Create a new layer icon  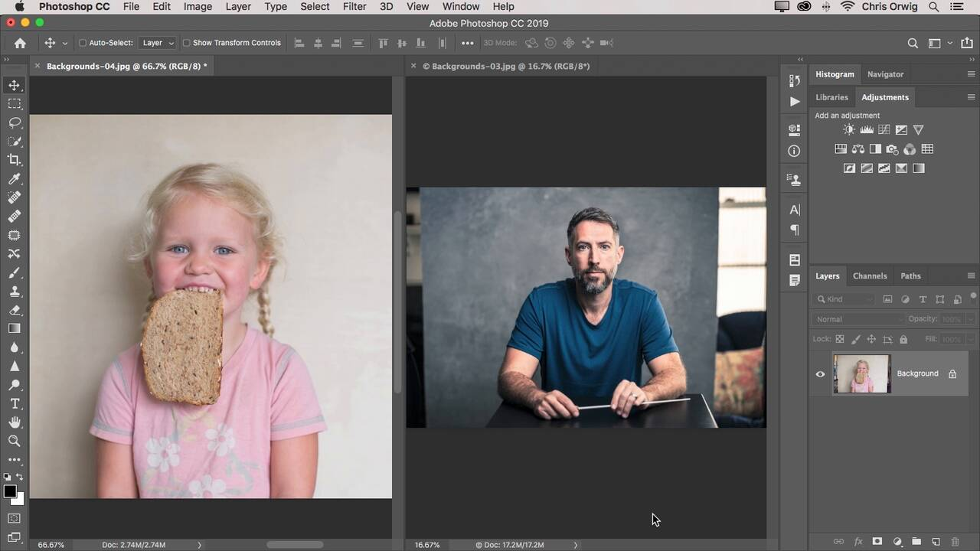[936, 542]
